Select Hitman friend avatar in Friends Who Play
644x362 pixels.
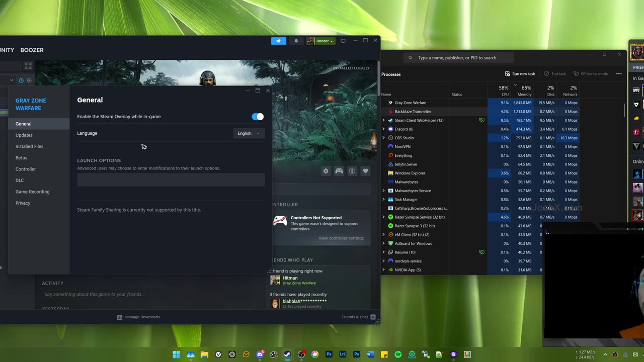pyautogui.click(x=275, y=280)
